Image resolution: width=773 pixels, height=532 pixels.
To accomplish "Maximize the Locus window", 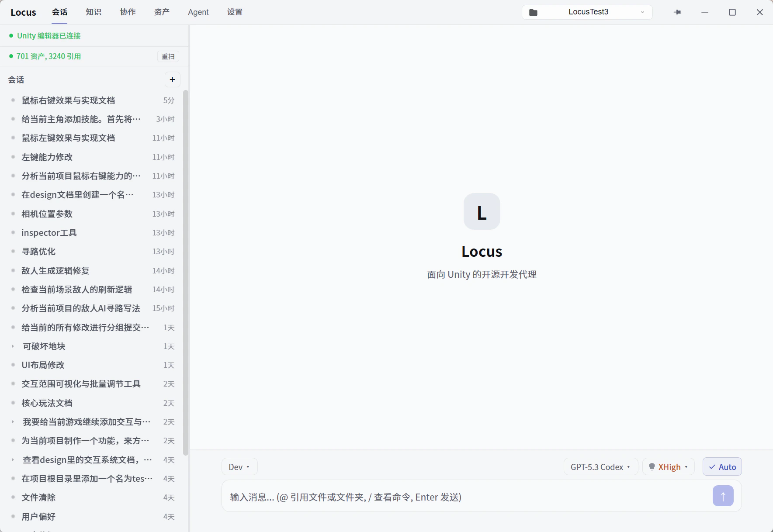I will [x=732, y=12].
